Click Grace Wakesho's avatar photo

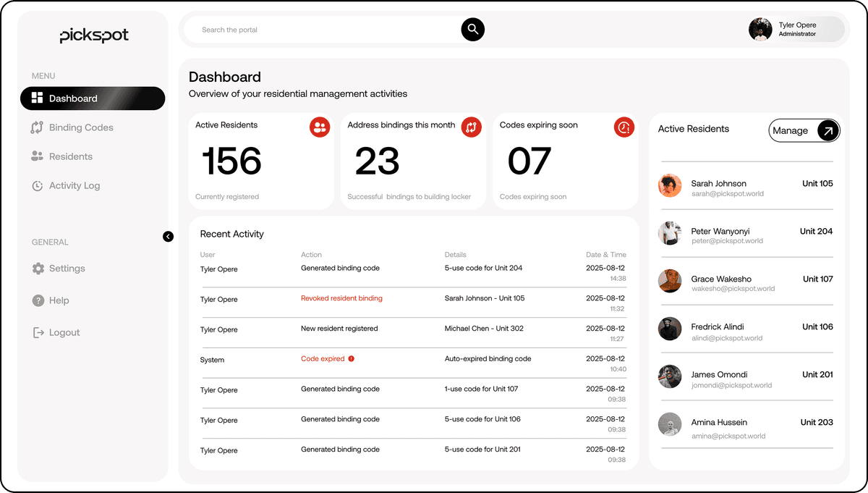(670, 281)
